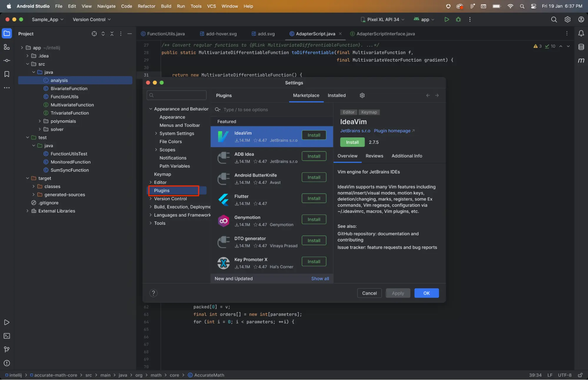The width and height of the screenshot is (588, 380).
Task: Select Keymap in the settings tree
Action: tap(162, 174)
